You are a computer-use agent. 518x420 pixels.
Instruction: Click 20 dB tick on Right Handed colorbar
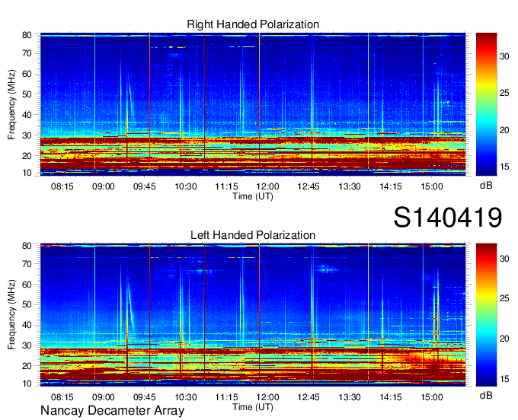coord(504,130)
